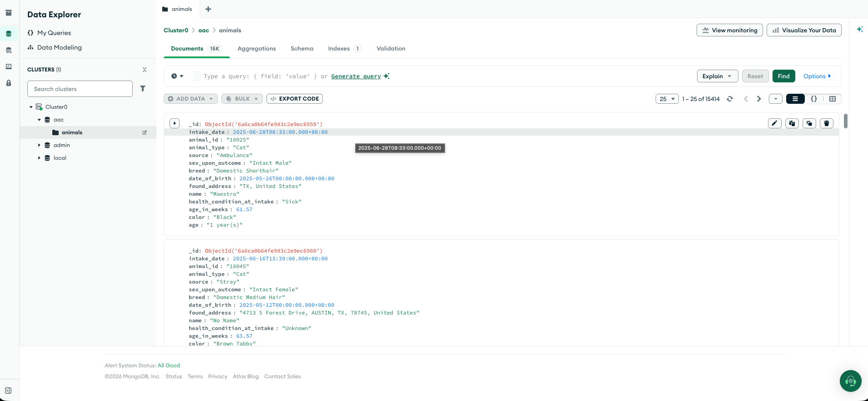Image resolution: width=868 pixels, height=401 pixels.
Task: Expand first document with arrow toggle
Action: point(175,123)
